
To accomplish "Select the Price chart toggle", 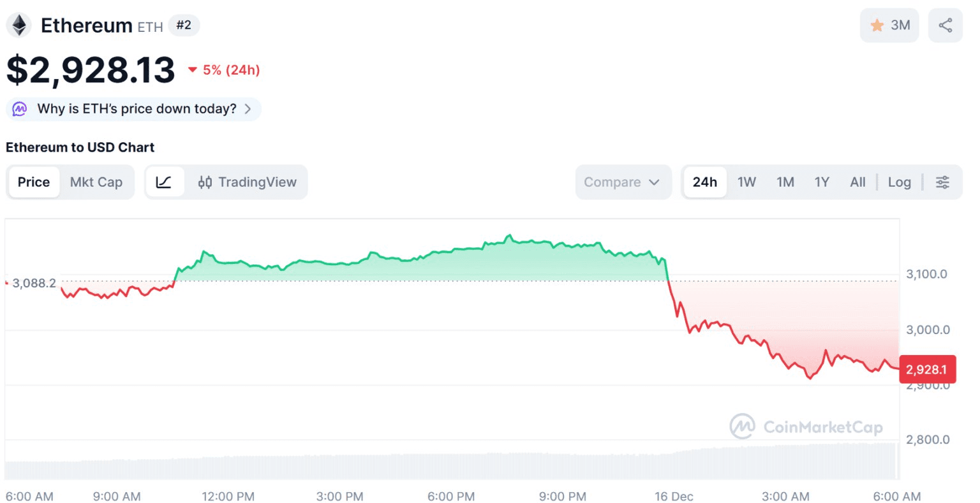I will pyautogui.click(x=34, y=182).
